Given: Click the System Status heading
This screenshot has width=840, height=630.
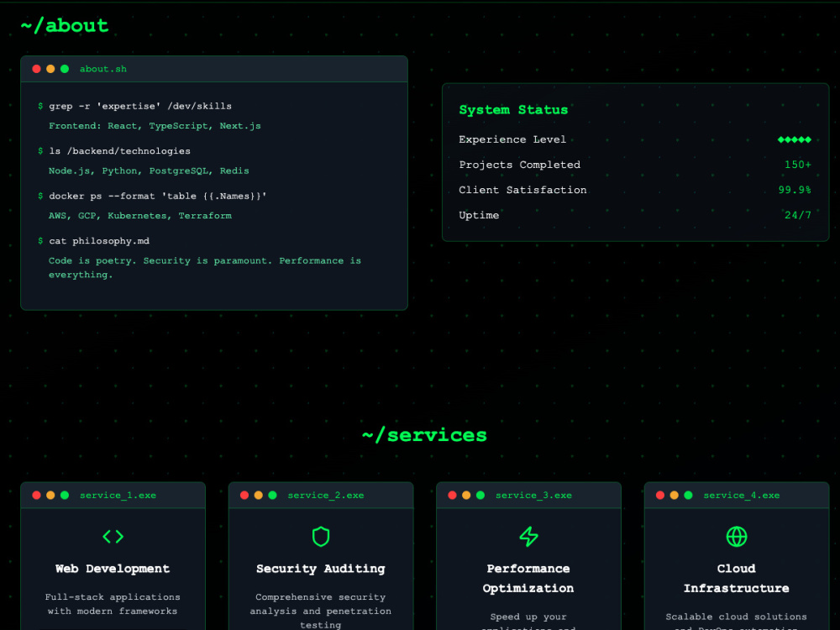Looking at the screenshot, I should coord(513,110).
